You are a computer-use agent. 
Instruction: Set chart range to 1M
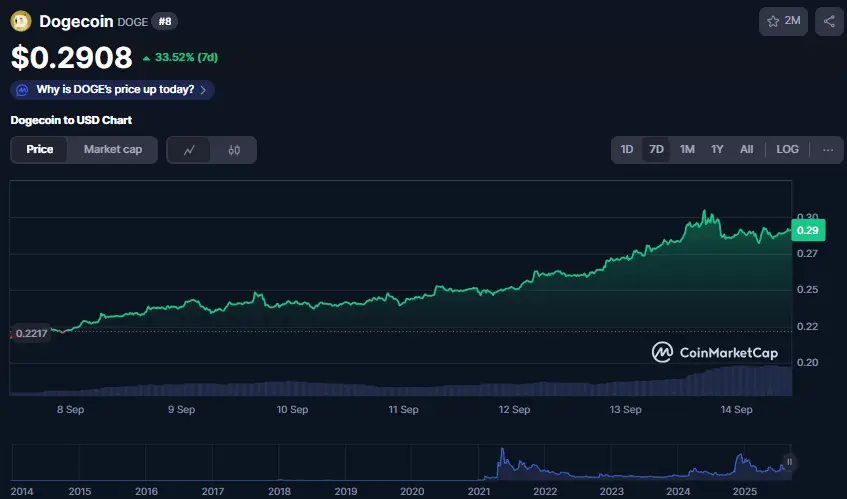pyautogui.click(x=687, y=150)
